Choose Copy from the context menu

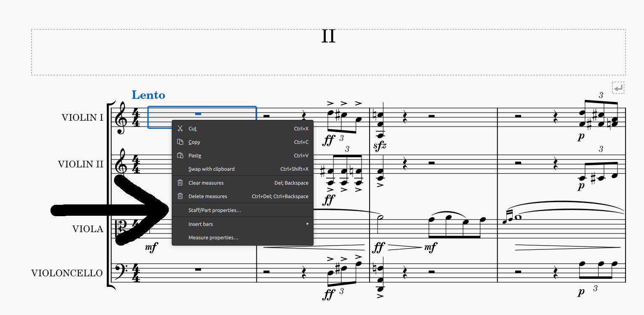click(242, 142)
